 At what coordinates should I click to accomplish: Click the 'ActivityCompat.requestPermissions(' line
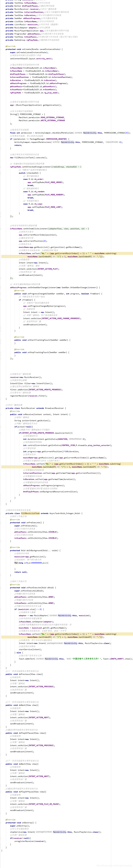(x=68, y=142)
